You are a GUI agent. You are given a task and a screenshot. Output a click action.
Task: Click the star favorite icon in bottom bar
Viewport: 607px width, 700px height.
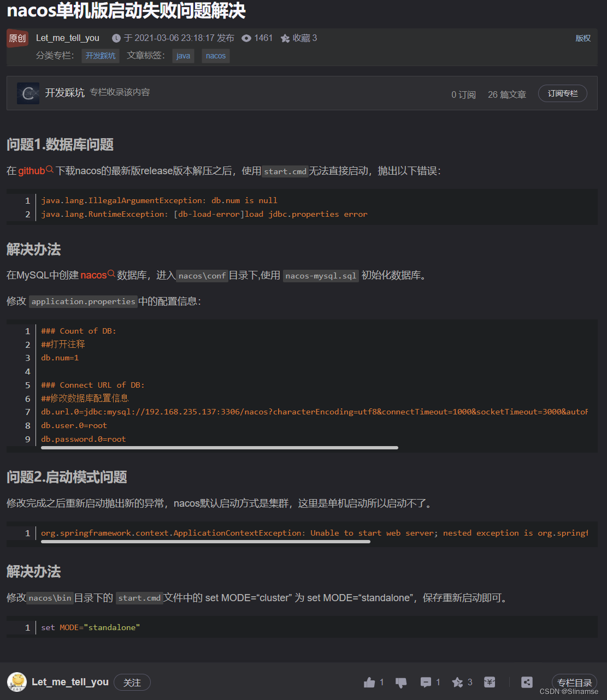[457, 682]
